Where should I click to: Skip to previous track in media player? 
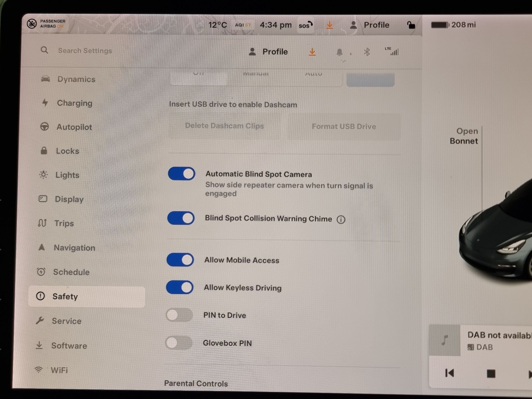(449, 373)
